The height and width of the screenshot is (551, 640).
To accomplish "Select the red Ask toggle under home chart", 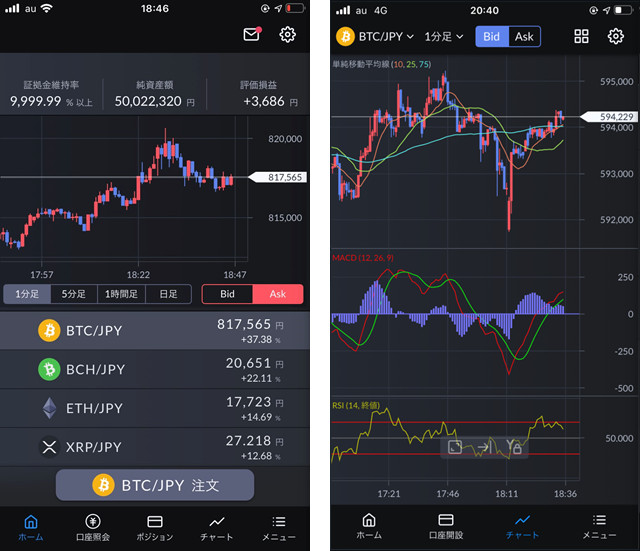I will (x=277, y=294).
